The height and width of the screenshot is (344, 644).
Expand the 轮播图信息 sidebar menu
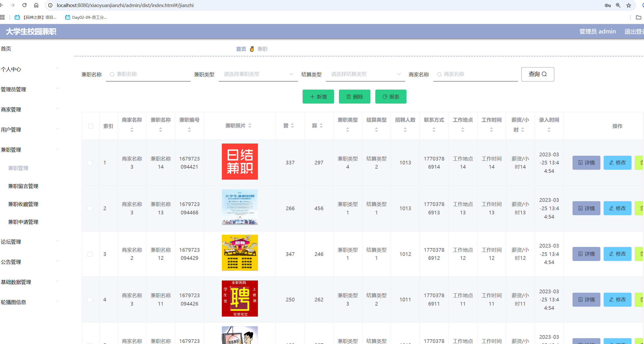coord(30,302)
